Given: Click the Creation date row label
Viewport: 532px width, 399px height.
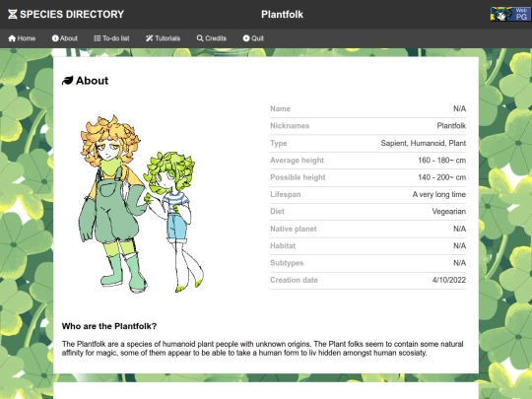Looking at the screenshot, I should pos(294,280).
